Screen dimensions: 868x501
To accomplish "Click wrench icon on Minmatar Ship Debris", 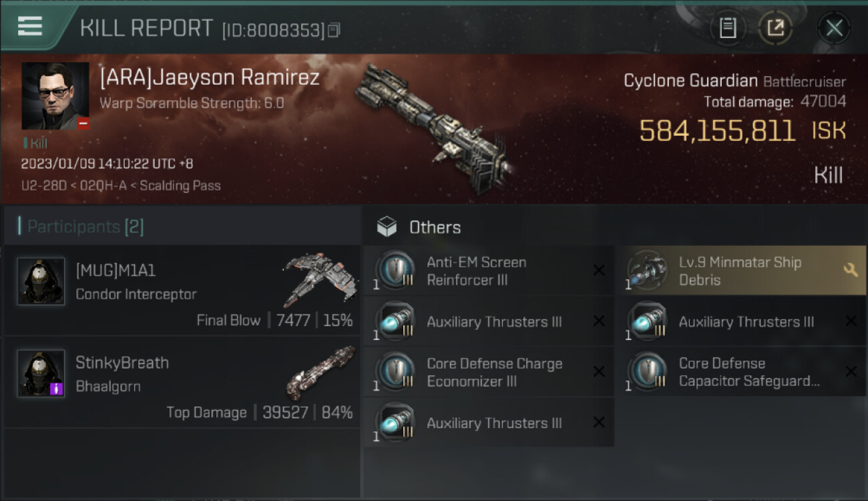I will 850,270.
